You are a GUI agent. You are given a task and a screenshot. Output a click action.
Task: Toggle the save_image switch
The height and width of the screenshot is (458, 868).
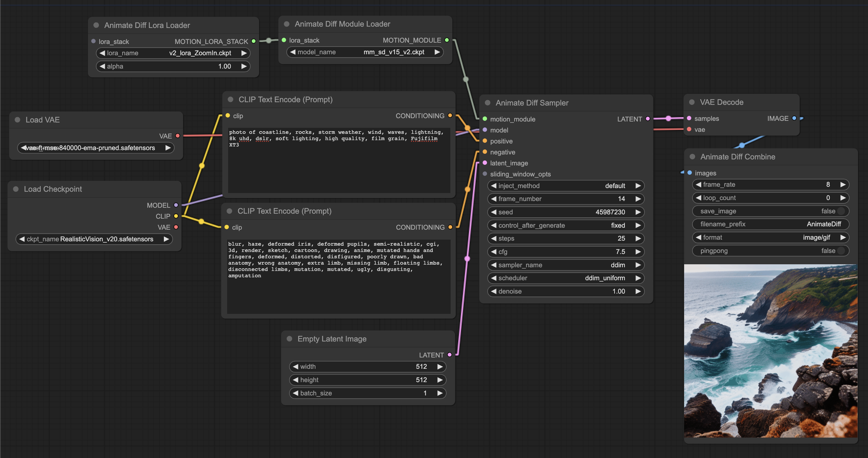[841, 211]
